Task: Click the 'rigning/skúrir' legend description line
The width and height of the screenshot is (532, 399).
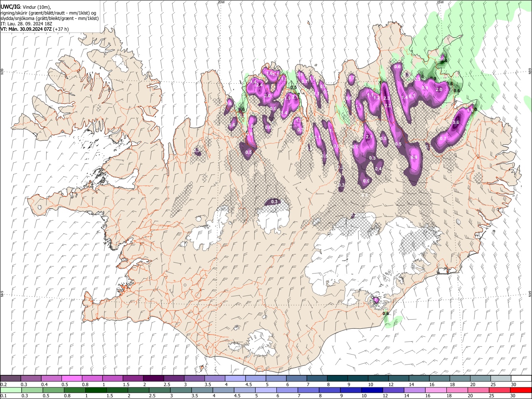Action: tap(48, 12)
